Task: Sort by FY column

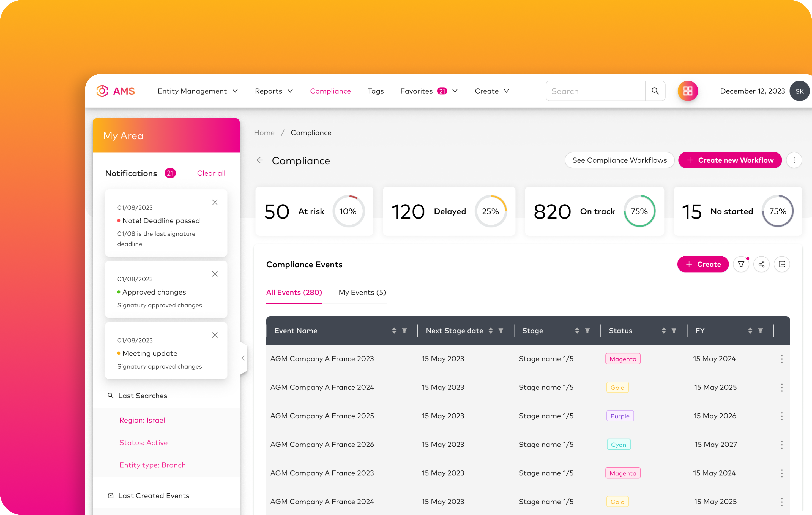Action: tap(750, 331)
